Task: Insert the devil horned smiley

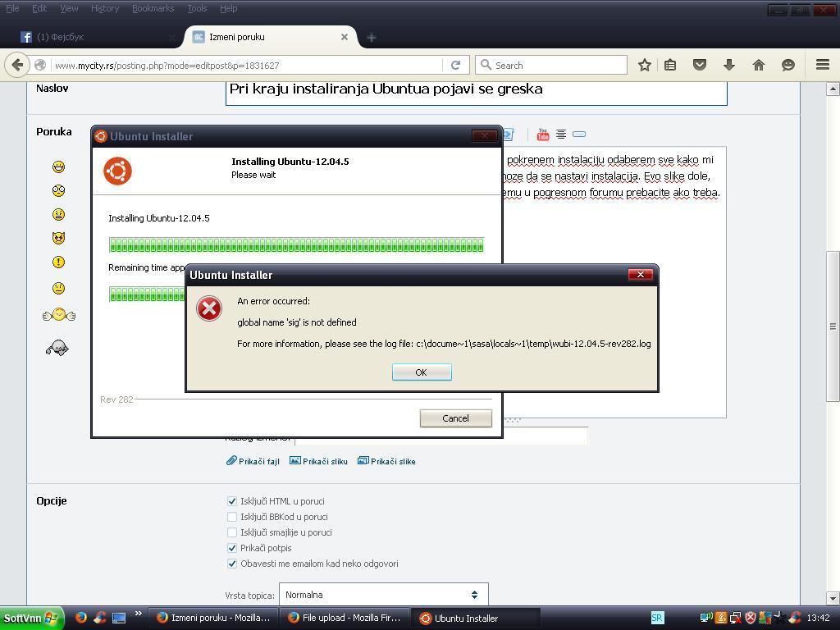Action: [58, 237]
